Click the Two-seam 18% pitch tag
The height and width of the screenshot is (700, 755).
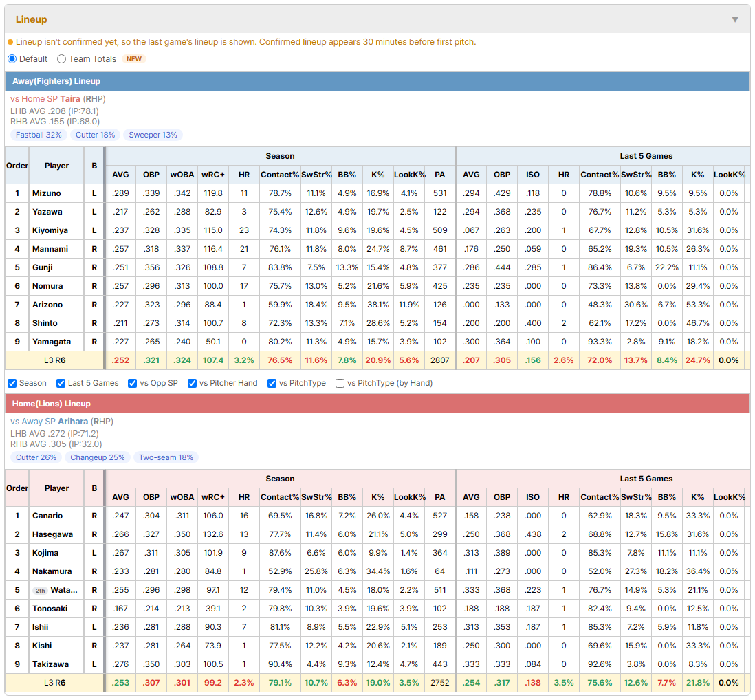click(166, 457)
